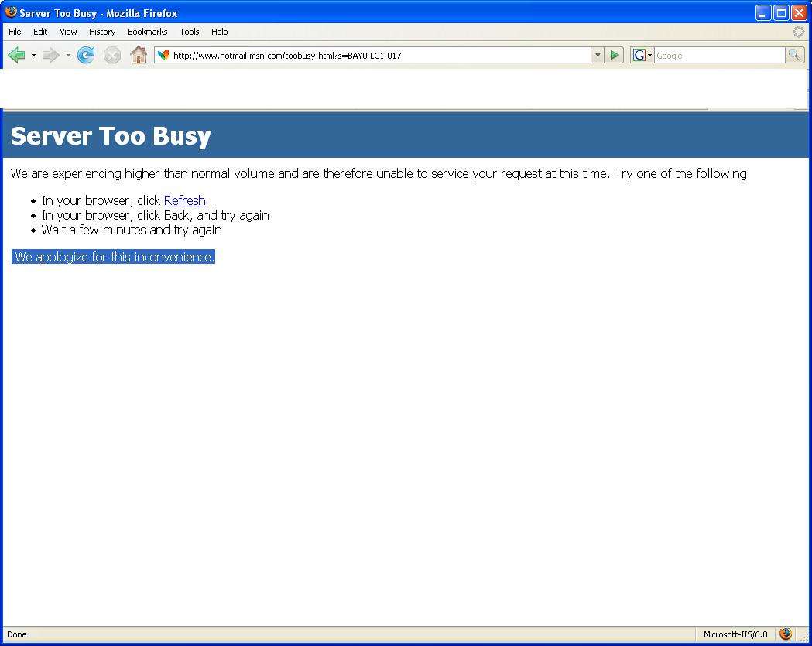Click the green Back arrow button
Image resolution: width=812 pixels, height=646 pixels.
[x=16, y=55]
